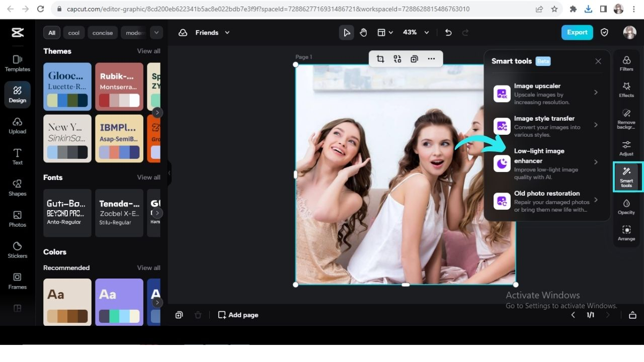Image resolution: width=644 pixels, height=362 pixels.
Task: Click the undo arrow
Action: click(x=448, y=33)
